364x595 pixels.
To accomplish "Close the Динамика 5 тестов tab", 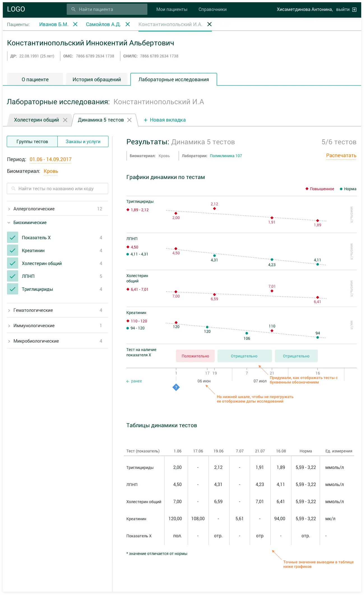I will [x=129, y=120].
